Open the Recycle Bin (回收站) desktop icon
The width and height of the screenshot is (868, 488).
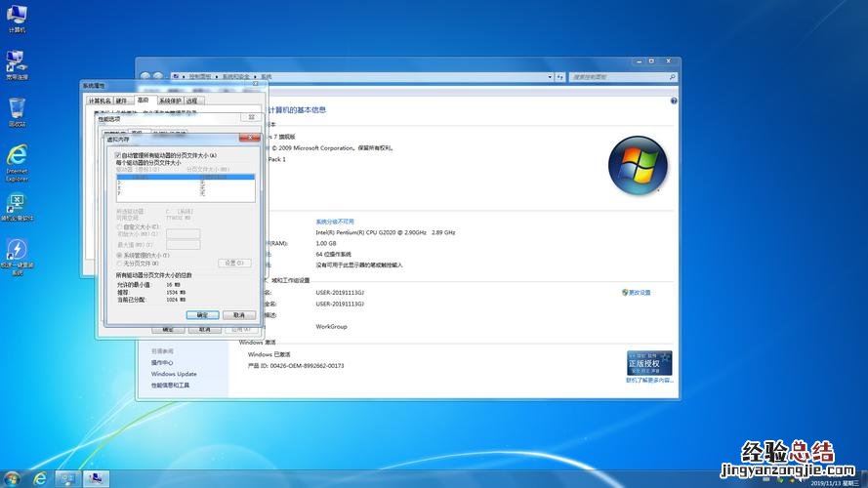[x=17, y=108]
